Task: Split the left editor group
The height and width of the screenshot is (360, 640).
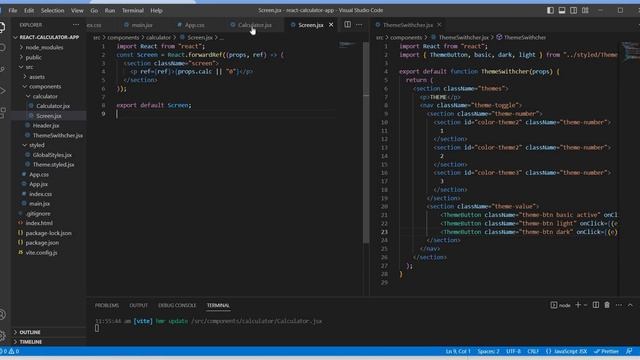Action: tap(347, 24)
